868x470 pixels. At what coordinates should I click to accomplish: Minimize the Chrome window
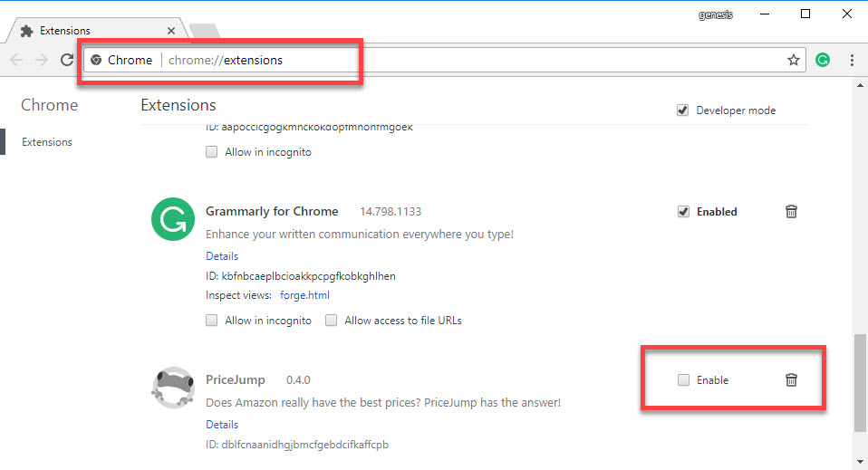click(x=765, y=14)
